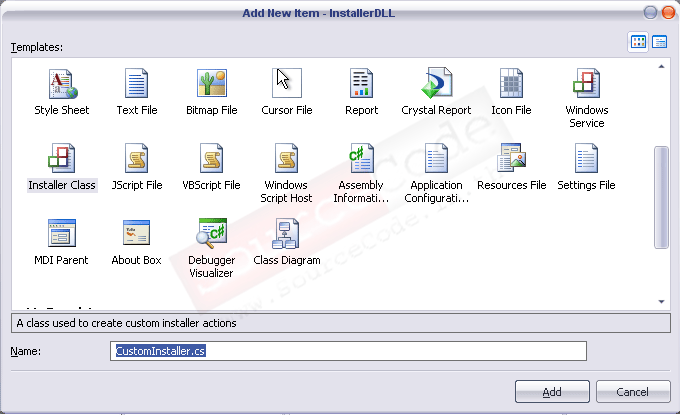Screen dimensions: 680x415
Task: Pick the Windows Service template icon
Action: [586, 83]
